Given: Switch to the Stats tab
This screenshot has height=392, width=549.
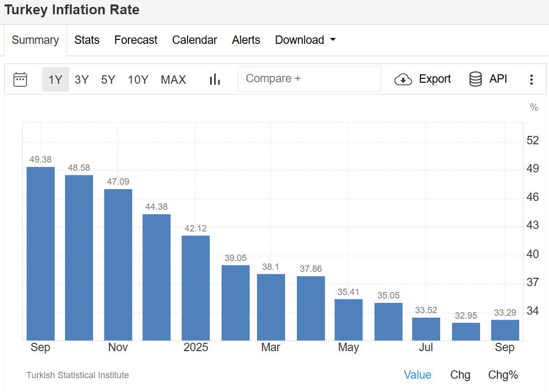Looking at the screenshot, I should [x=87, y=40].
